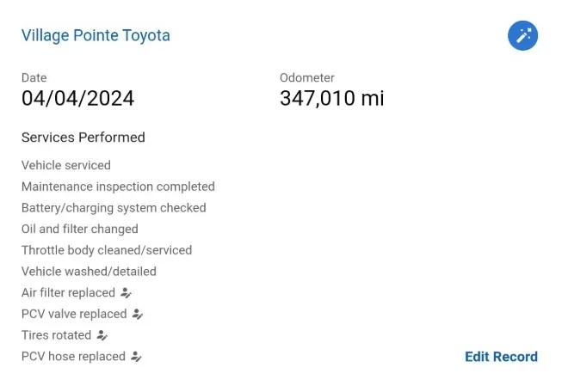Click the Odometer label
The width and height of the screenshot is (562, 392).
[306, 78]
